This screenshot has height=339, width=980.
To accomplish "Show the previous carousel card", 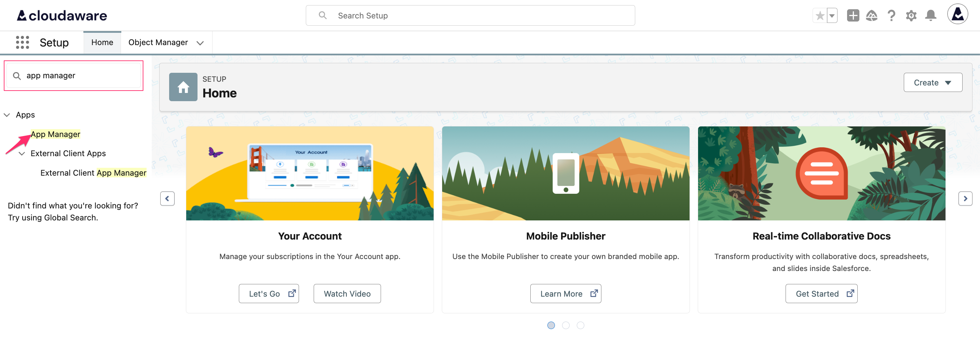I will (167, 198).
